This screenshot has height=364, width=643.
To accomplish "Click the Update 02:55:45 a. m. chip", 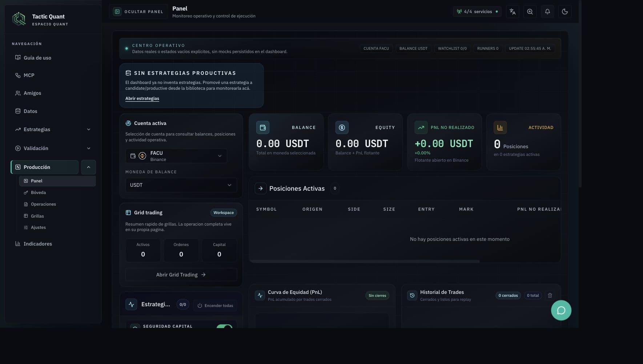I will 530,48.
